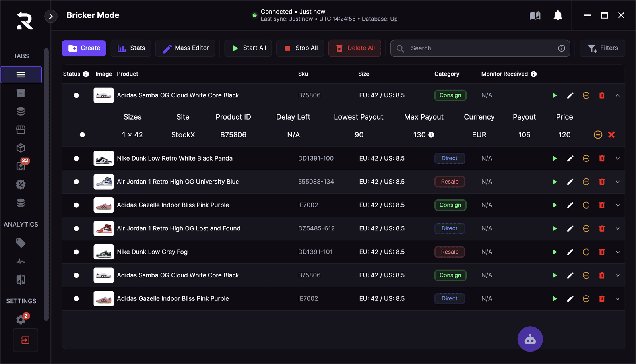Screen dimensions: 636x364
Task: Click minus circle on Gazelle Consign row
Action: 586,205
